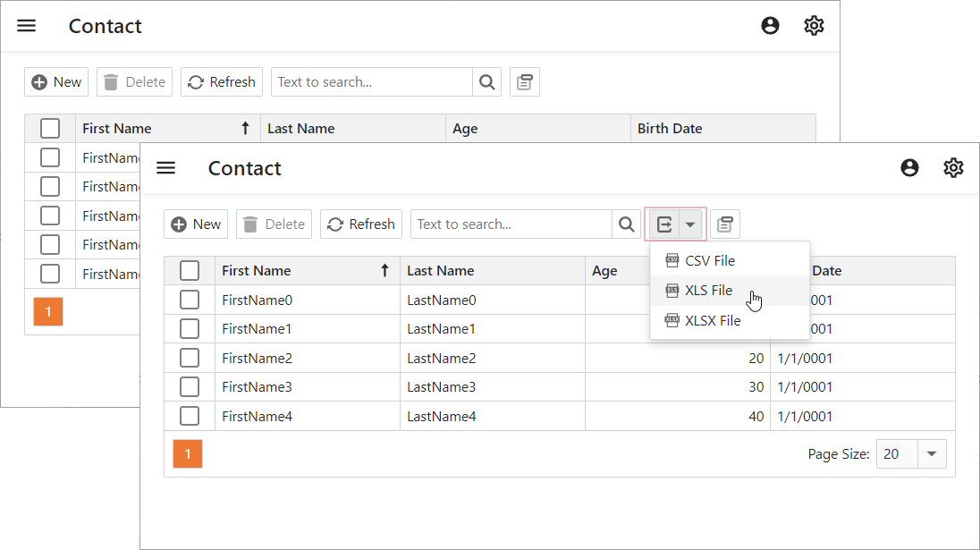This screenshot has height=550, width=980.
Task: Click New button in back window
Action: (x=56, y=82)
